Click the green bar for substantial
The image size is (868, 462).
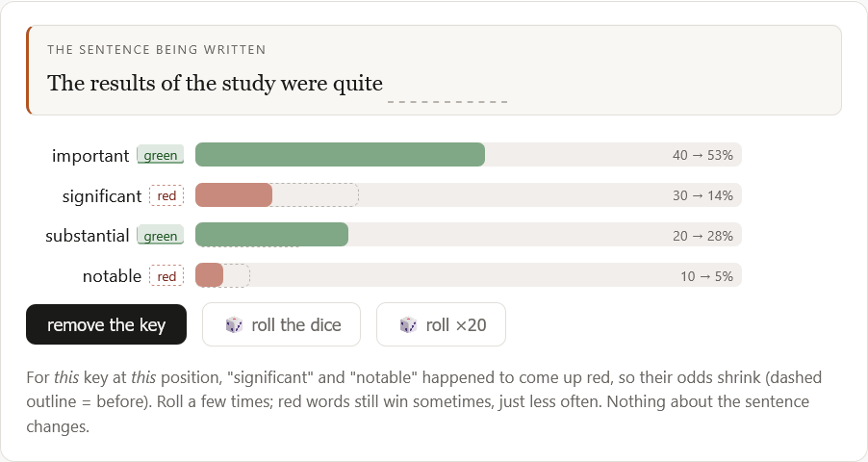coord(271,235)
